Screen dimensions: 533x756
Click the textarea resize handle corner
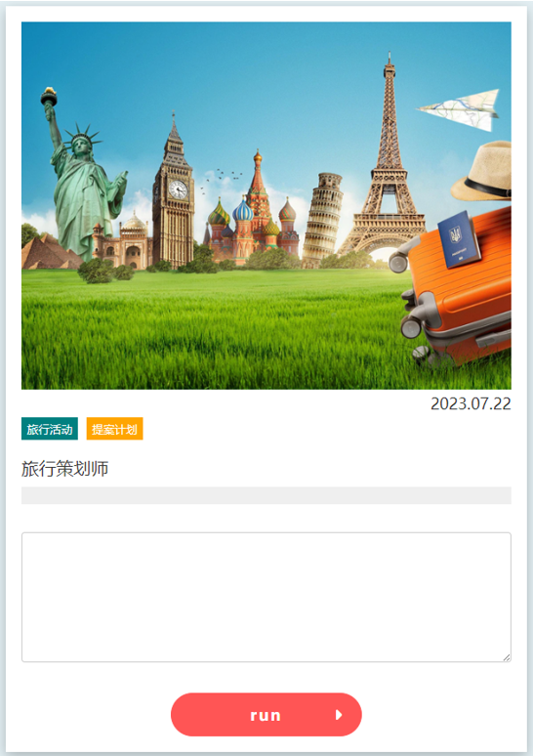pyautogui.click(x=507, y=657)
